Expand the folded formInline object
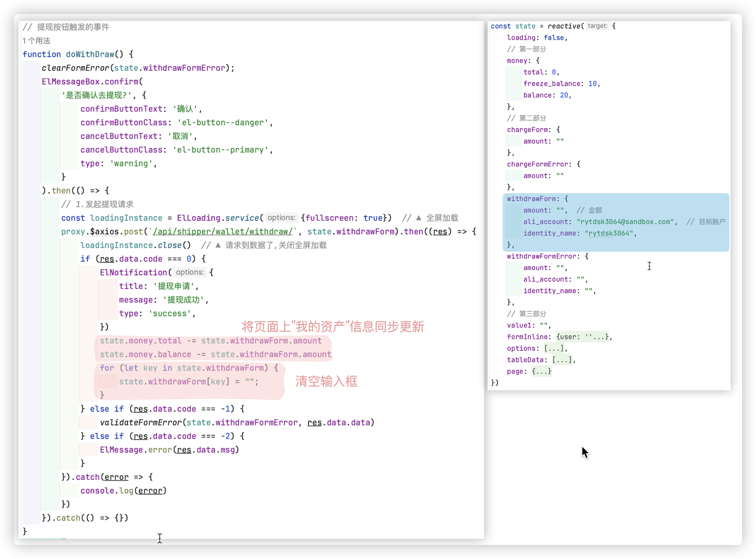This screenshot has width=756, height=559. 583,337
